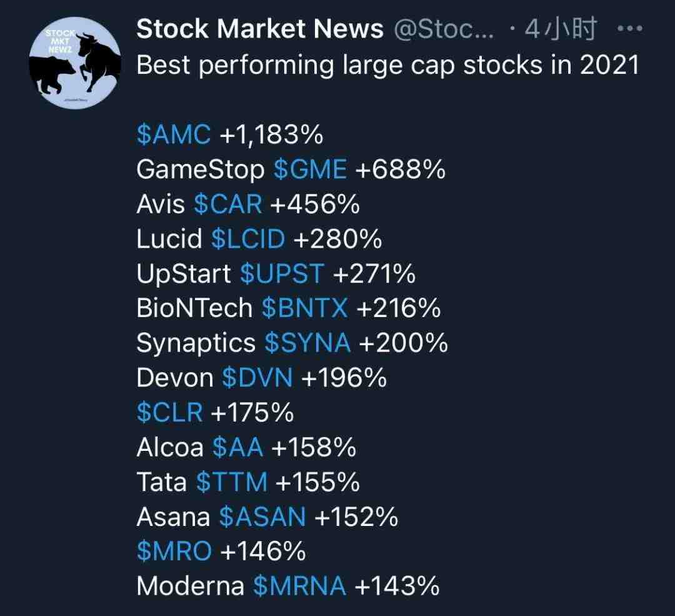Open tweet options three-dot menu
675x616 pixels.
[x=629, y=29]
